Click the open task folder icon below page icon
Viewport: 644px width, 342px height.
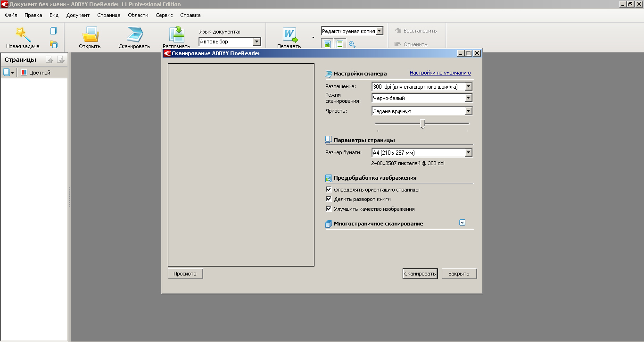point(53,44)
